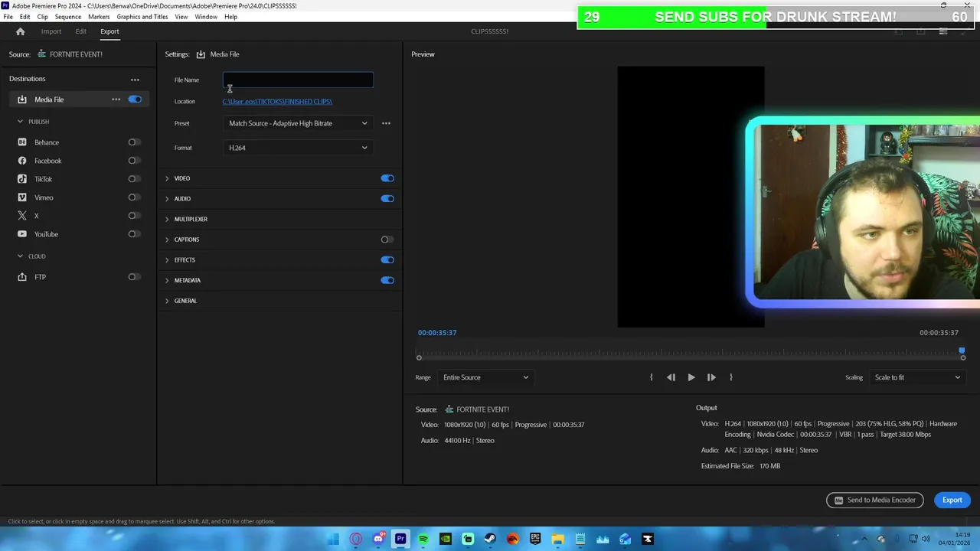The height and width of the screenshot is (551, 980).
Task: Enable the Facebook publish toggle
Action: coord(134,161)
